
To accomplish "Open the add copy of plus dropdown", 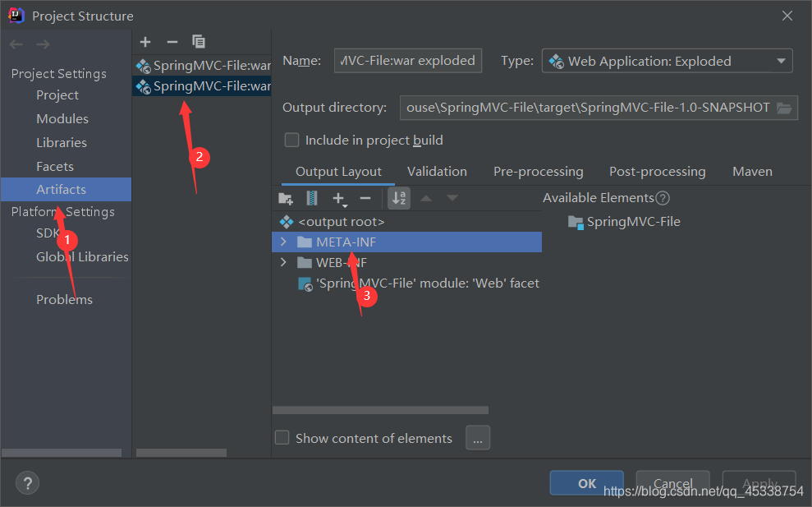I will 340,199.
